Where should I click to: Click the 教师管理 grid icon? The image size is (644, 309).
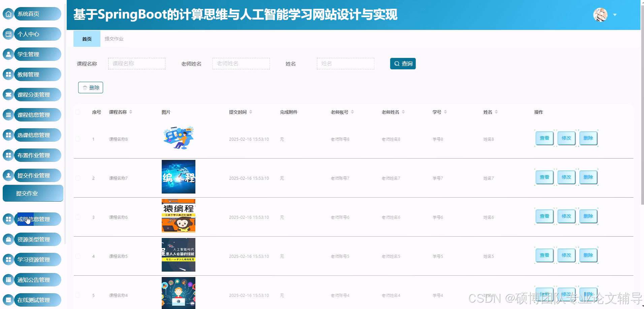tap(8, 74)
